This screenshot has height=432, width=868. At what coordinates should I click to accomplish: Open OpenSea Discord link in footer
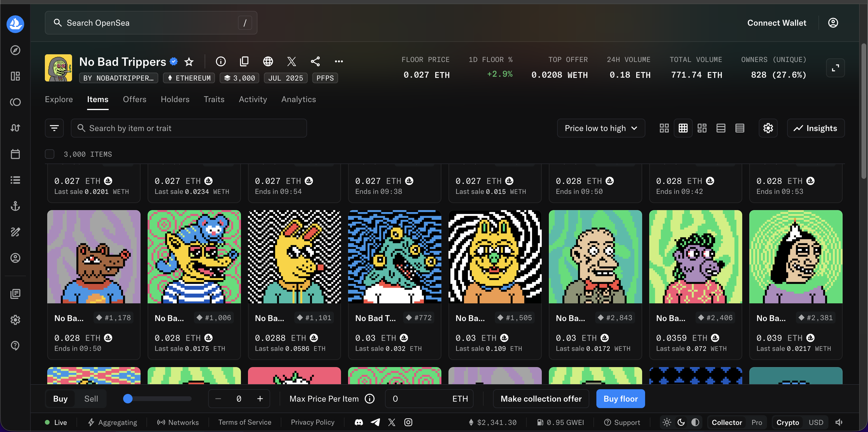click(359, 422)
